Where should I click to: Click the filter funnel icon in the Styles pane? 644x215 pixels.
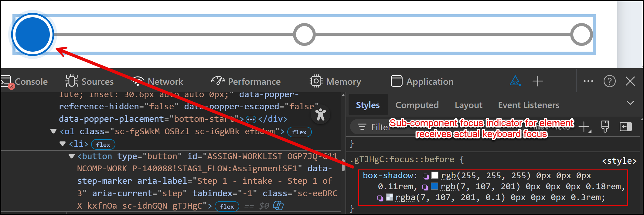362,127
